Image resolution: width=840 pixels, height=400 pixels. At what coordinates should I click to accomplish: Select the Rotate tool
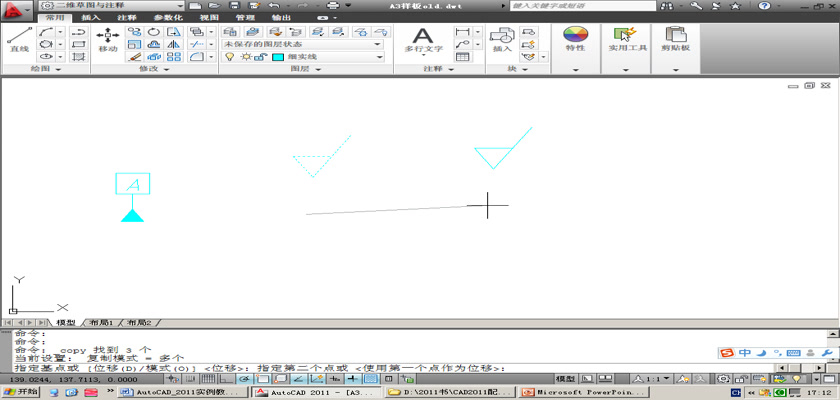tap(154, 32)
